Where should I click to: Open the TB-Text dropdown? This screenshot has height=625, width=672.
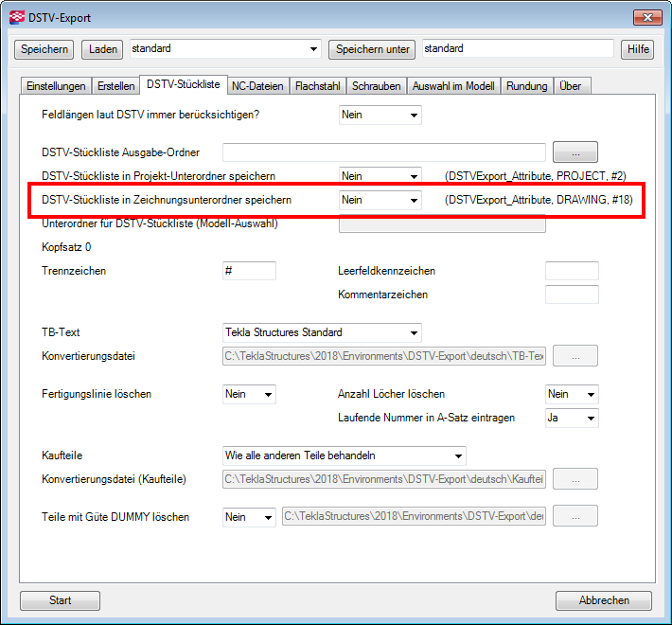click(322, 332)
